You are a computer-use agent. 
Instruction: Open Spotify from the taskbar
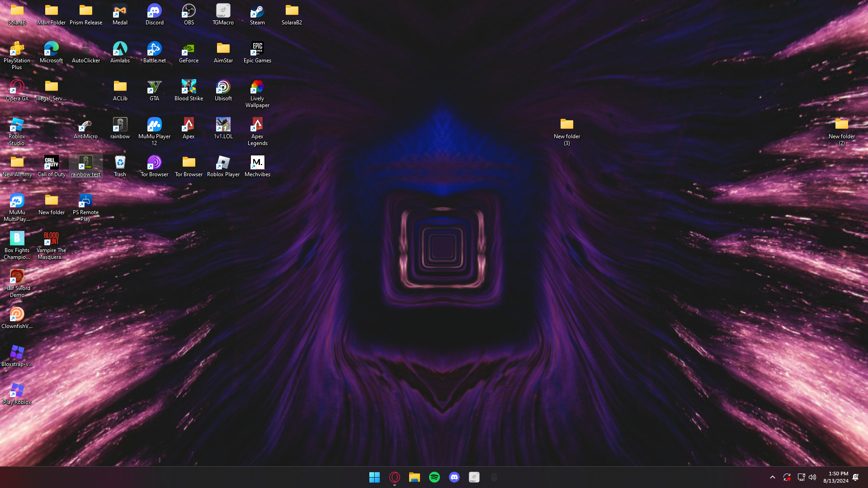(434, 477)
